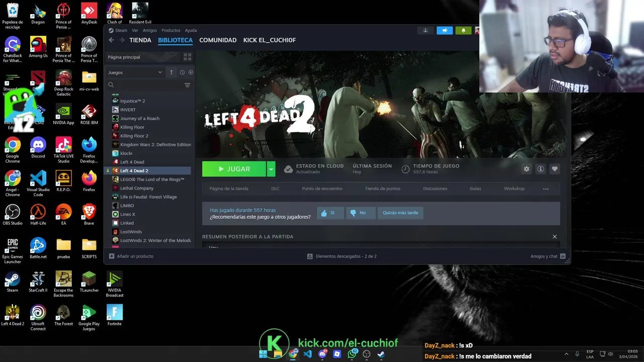Open OBS Studio desktop shortcut
The image size is (644, 362).
click(13, 215)
